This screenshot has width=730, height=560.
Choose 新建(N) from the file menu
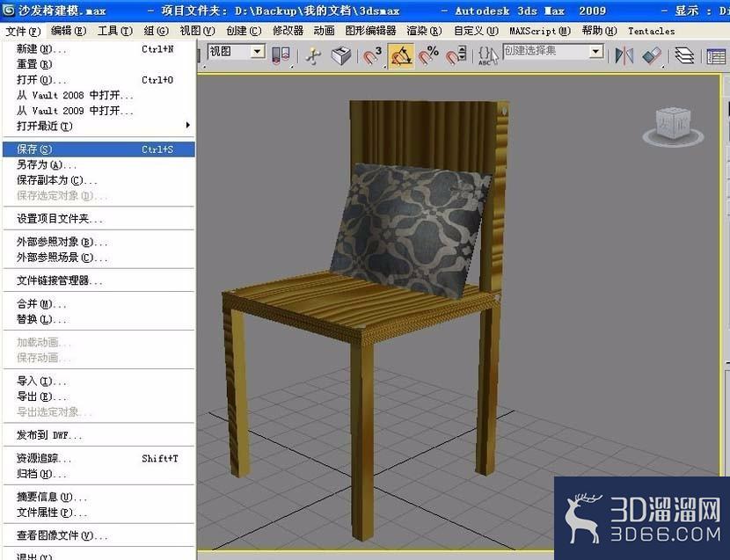click(99, 49)
